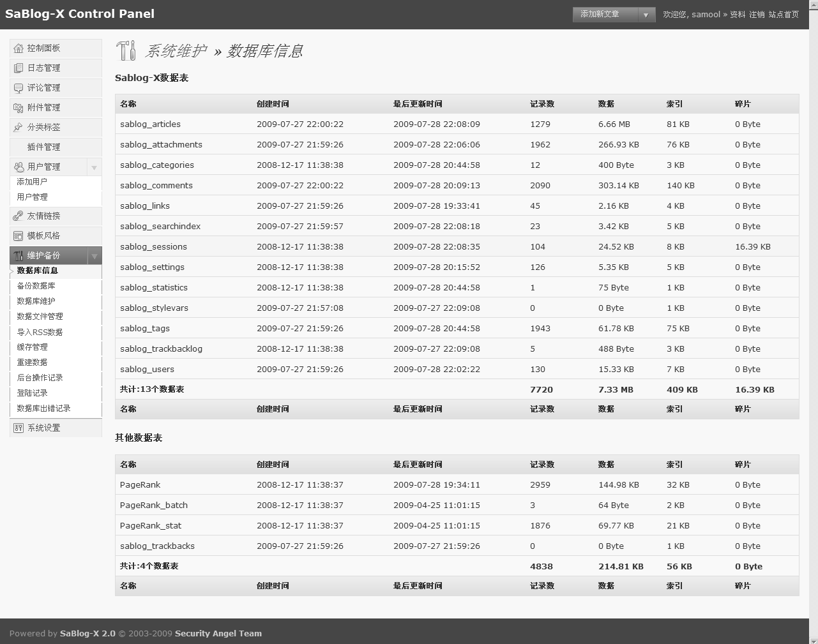Open 备份数据库 submenu link
This screenshot has width=818, height=644.
[x=36, y=286]
